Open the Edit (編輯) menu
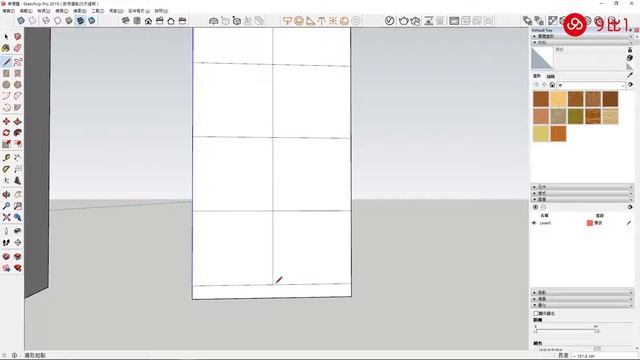640x360 pixels. coord(26,11)
